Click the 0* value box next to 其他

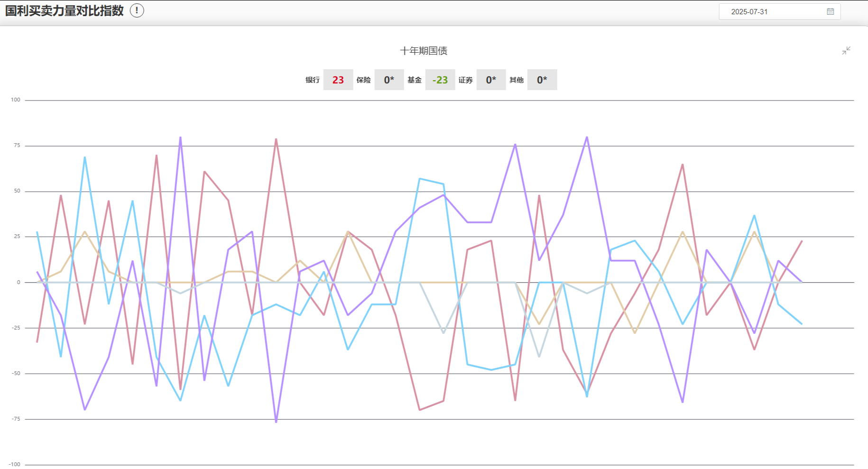coord(542,80)
